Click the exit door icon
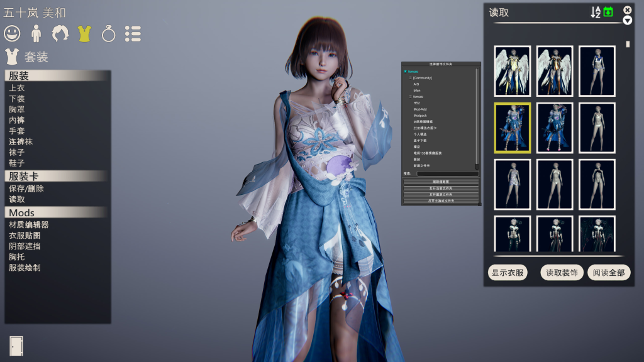This screenshot has height=362, width=644. point(16,346)
